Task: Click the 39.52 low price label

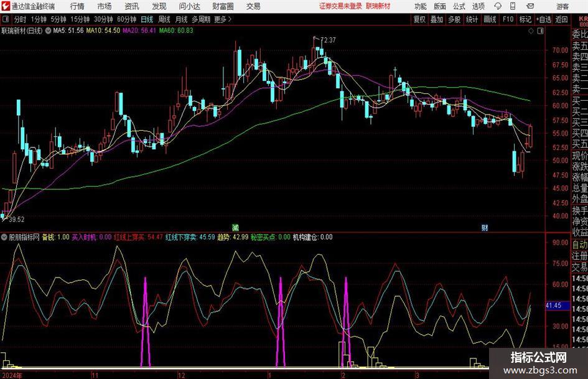Action: coord(17,220)
